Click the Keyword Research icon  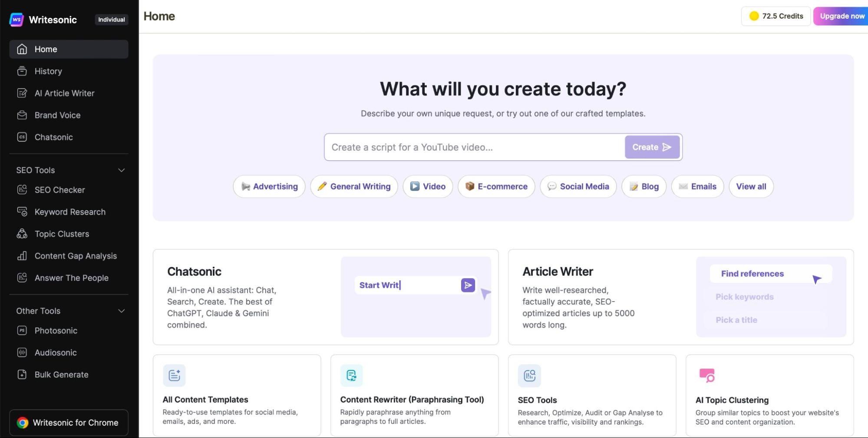point(22,212)
